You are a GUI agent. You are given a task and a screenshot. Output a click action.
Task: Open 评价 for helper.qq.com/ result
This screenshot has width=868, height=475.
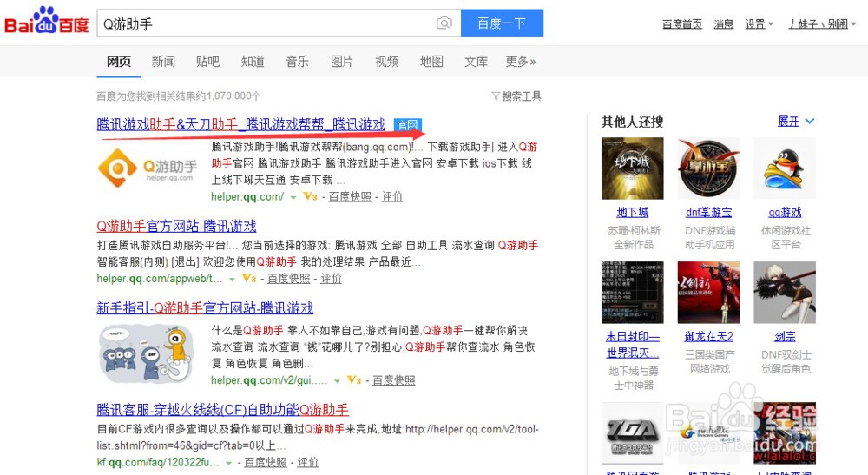[392, 196]
